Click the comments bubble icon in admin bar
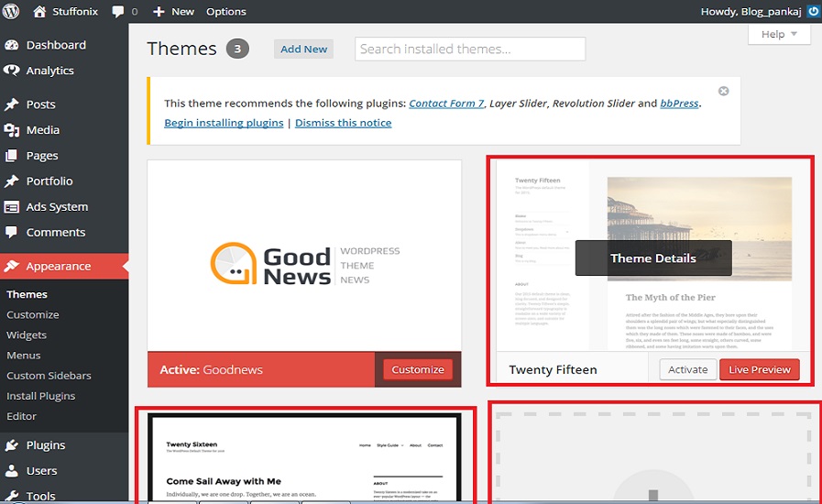822x504 pixels. 118,12
